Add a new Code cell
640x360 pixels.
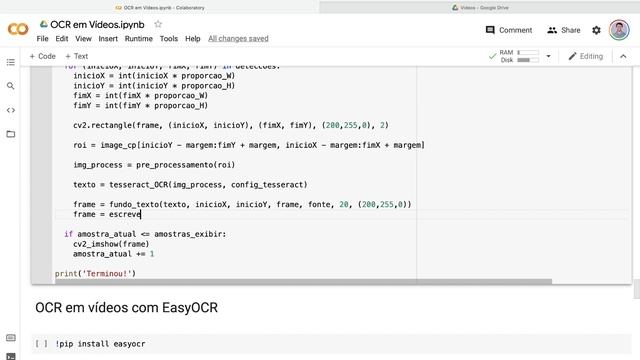tap(42, 56)
